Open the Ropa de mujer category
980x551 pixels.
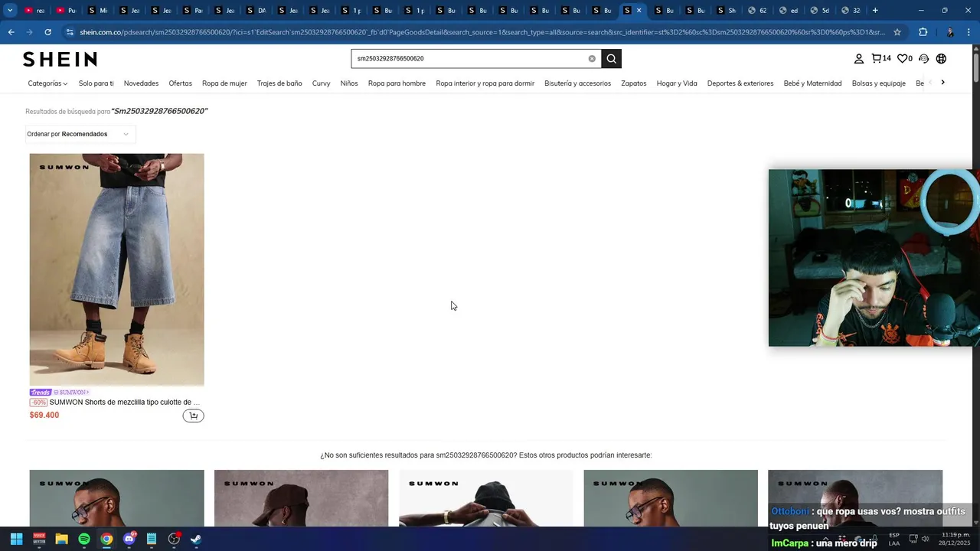click(224, 83)
